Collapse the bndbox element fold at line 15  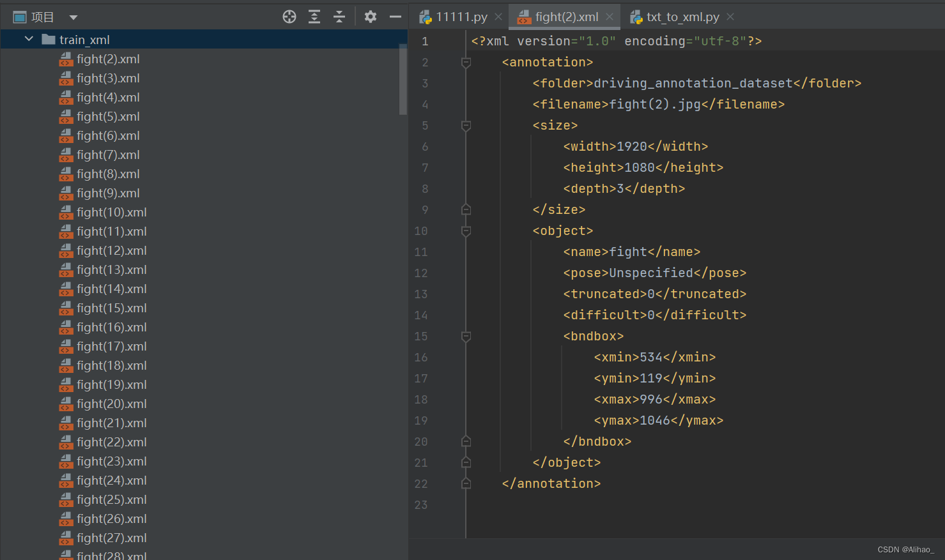click(x=465, y=336)
